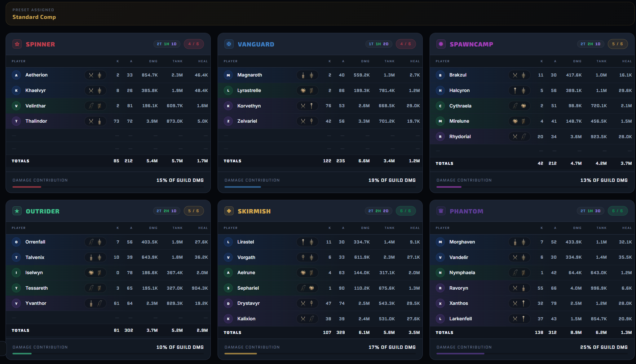
Task: Click Spinner's 2T 1H 1D role badge
Action: pyautogui.click(x=167, y=44)
